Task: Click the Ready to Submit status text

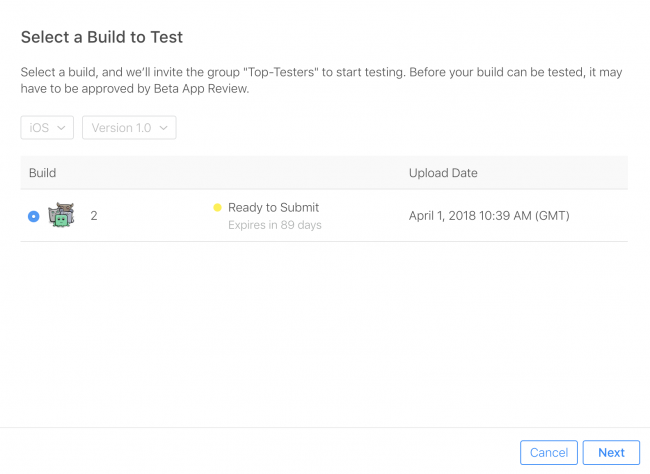Action: click(273, 207)
